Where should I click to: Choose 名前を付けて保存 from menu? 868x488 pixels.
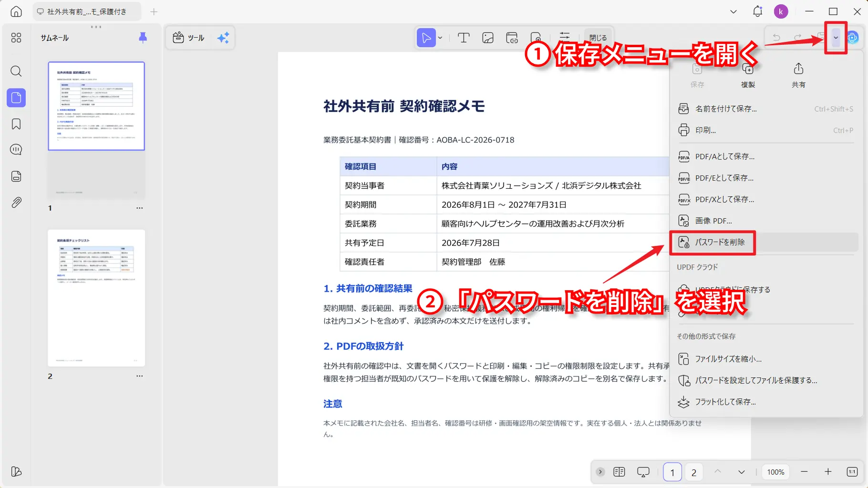765,109
